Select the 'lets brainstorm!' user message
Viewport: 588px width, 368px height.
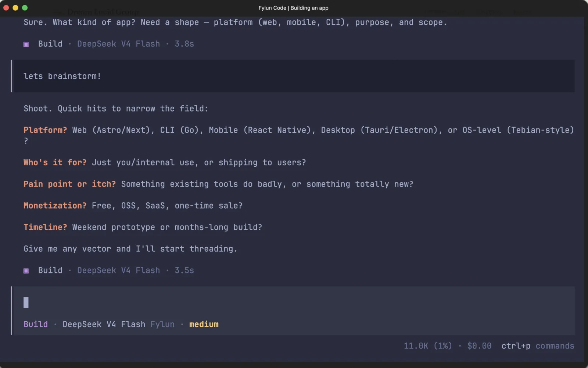[293, 76]
